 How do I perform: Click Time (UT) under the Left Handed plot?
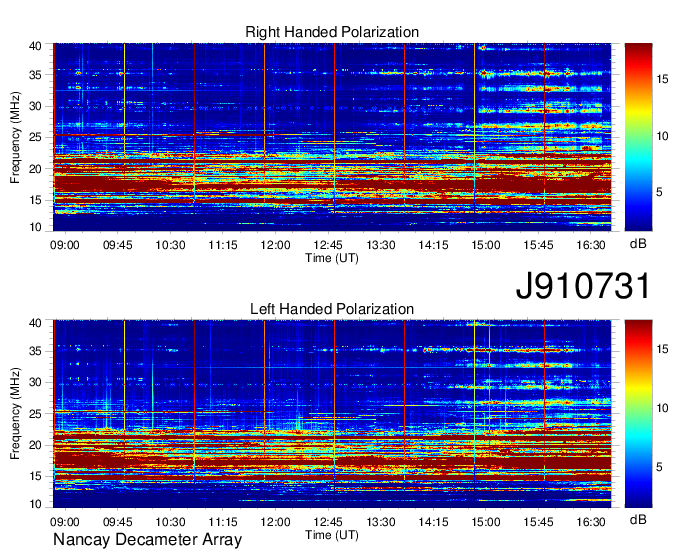332,535
